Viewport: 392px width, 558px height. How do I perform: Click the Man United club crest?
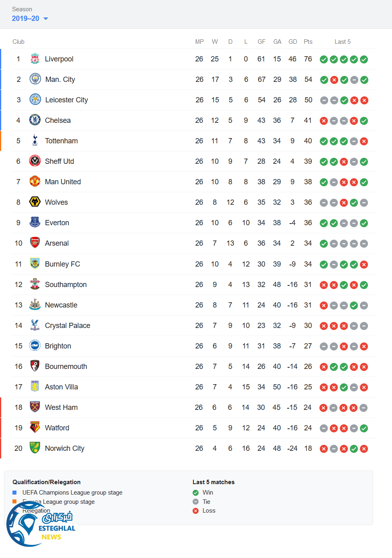(35, 181)
